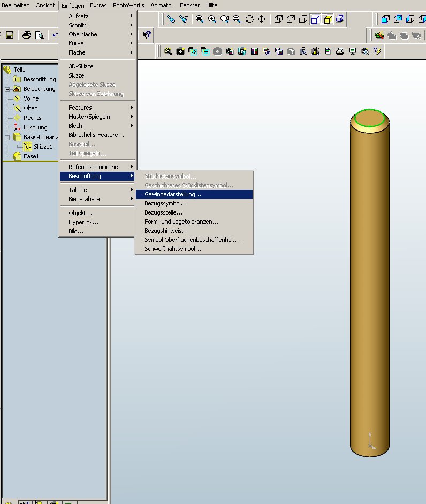Click the PhotoWorks materials color grid icon
The image size is (426, 504).
[254, 51]
